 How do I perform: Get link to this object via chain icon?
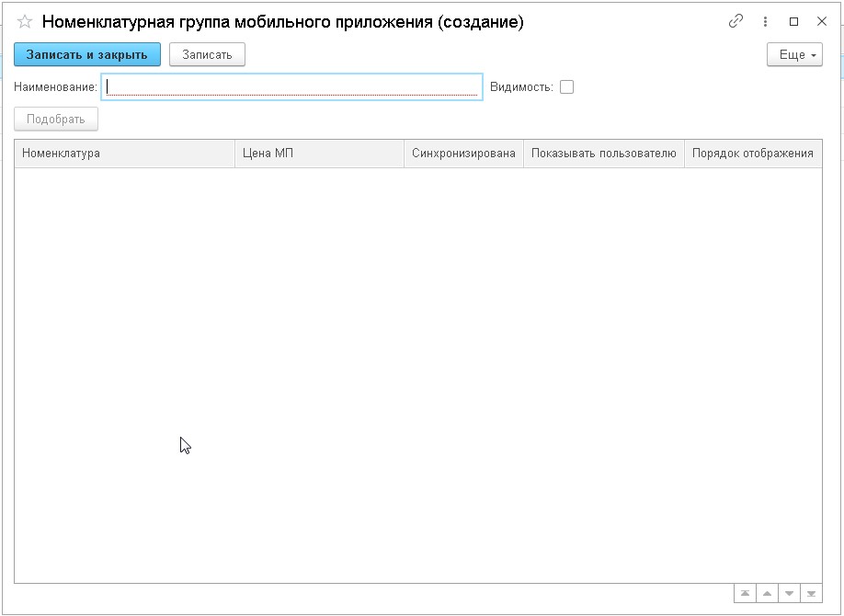(x=736, y=22)
